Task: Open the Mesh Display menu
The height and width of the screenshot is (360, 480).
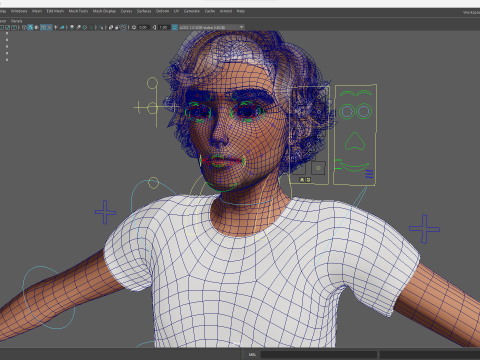Action: (104, 11)
